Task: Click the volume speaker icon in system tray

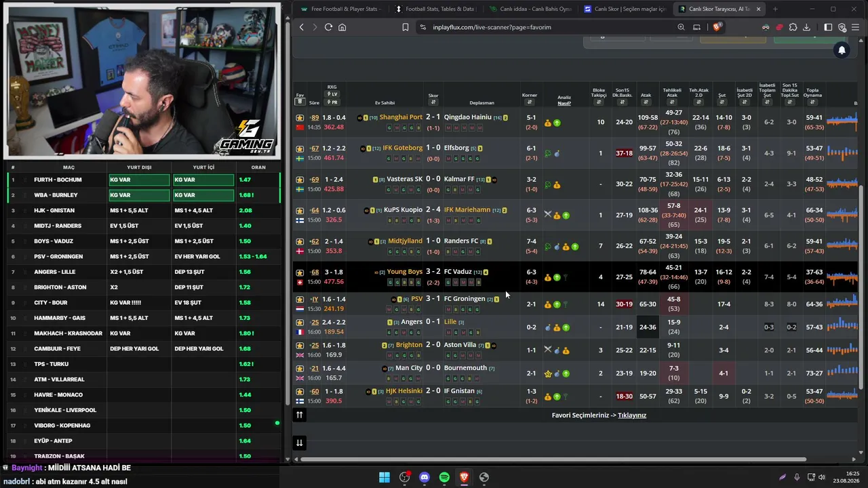Action: pos(821,477)
